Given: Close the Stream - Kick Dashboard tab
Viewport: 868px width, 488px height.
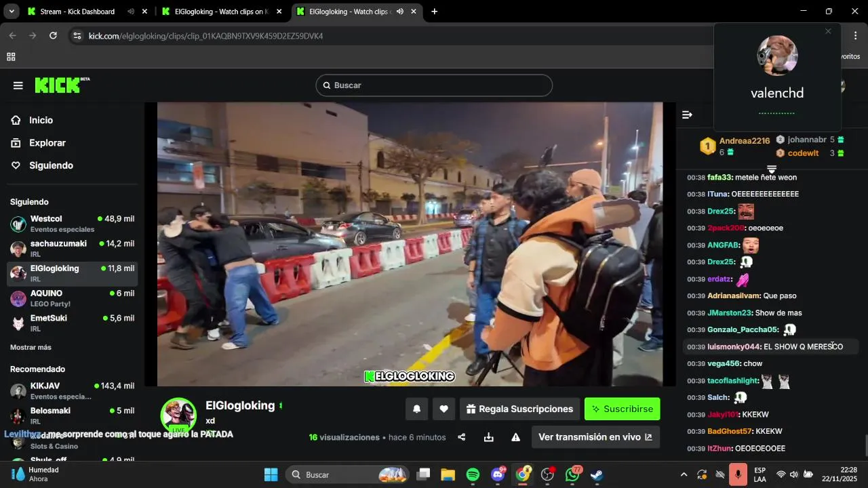Looking at the screenshot, I should pyautogui.click(x=144, y=12).
